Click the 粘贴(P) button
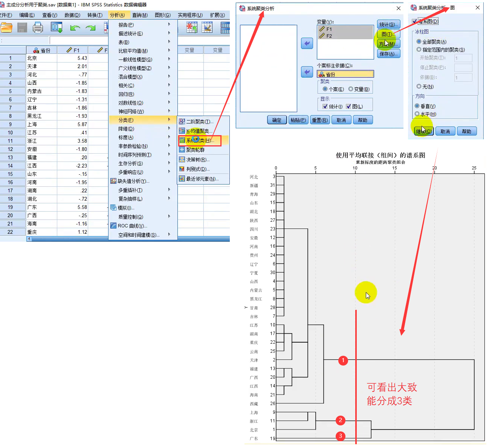The height and width of the screenshot is (448, 492). (298, 120)
